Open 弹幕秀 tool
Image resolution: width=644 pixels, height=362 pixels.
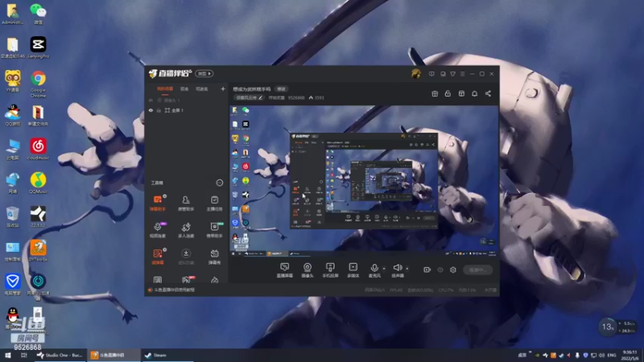point(214,257)
